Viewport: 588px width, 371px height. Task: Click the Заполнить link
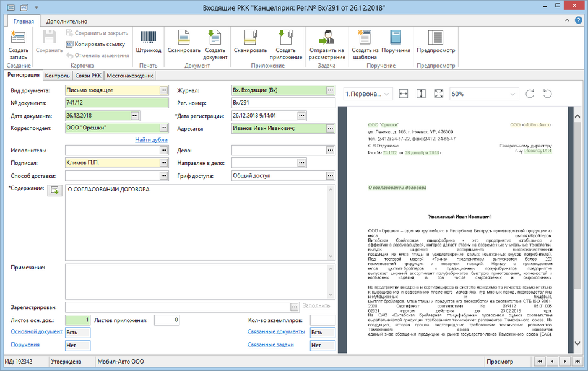tap(316, 306)
